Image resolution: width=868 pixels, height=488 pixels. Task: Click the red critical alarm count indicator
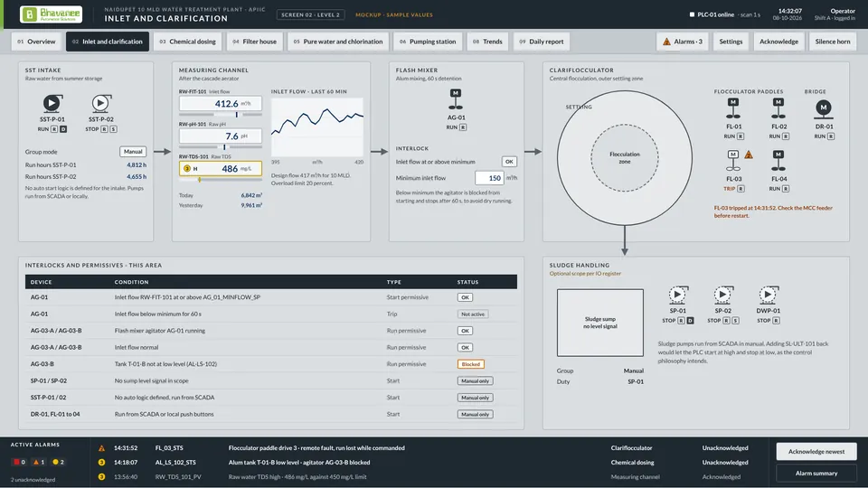pos(19,462)
